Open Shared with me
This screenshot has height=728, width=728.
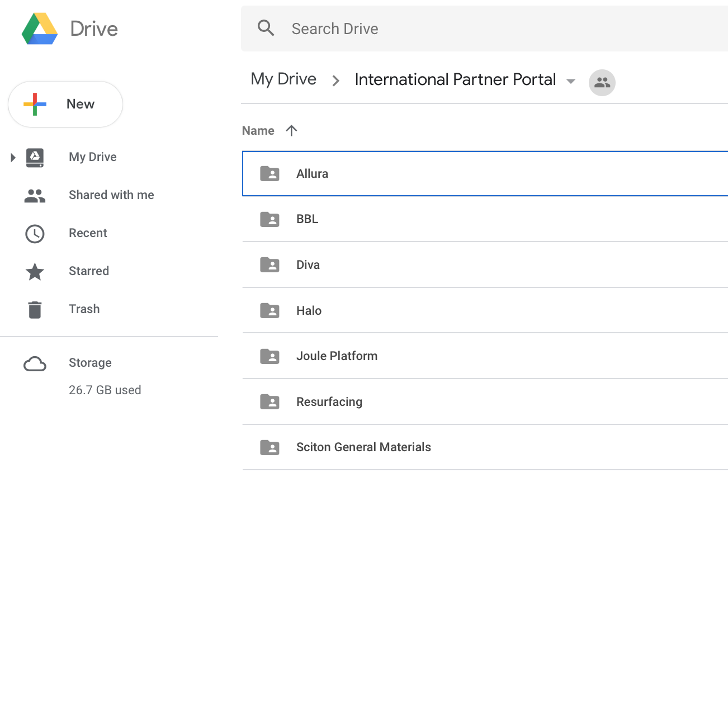pyautogui.click(x=111, y=195)
